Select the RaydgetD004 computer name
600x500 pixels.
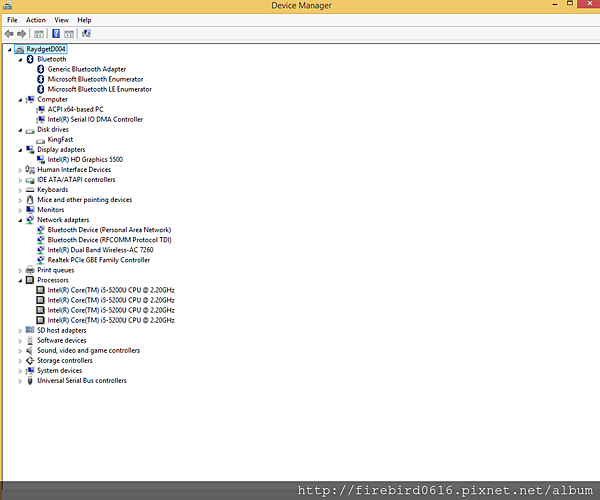(46, 49)
